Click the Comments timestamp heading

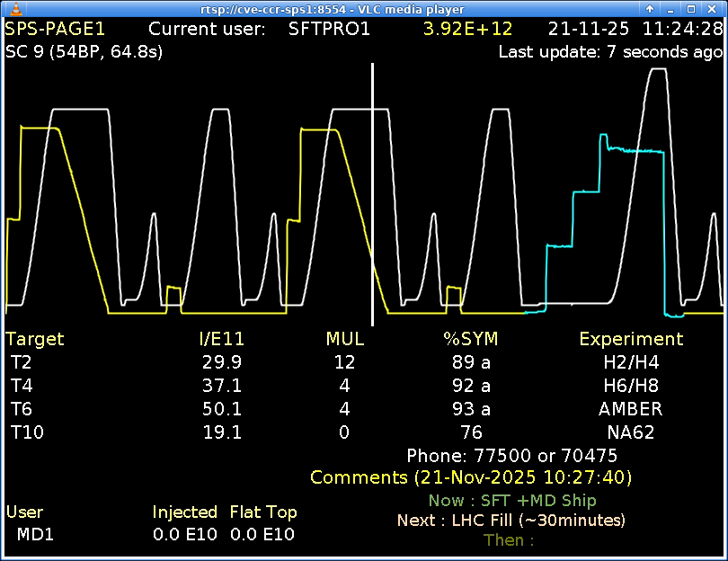[x=471, y=477]
